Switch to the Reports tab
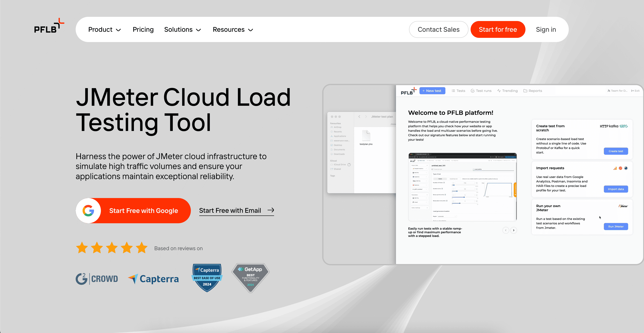This screenshot has width=644, height=333. click(533, 91)
